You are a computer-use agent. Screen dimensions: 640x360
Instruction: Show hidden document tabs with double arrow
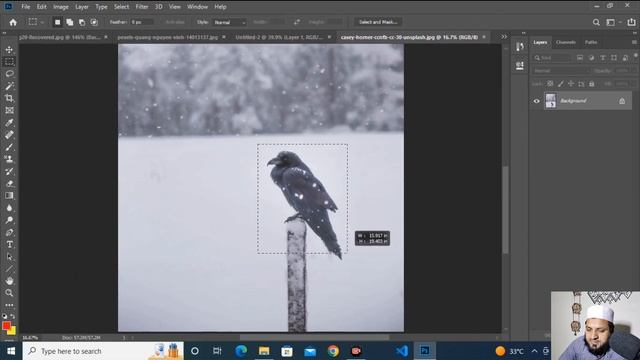(x=504, y=37)
